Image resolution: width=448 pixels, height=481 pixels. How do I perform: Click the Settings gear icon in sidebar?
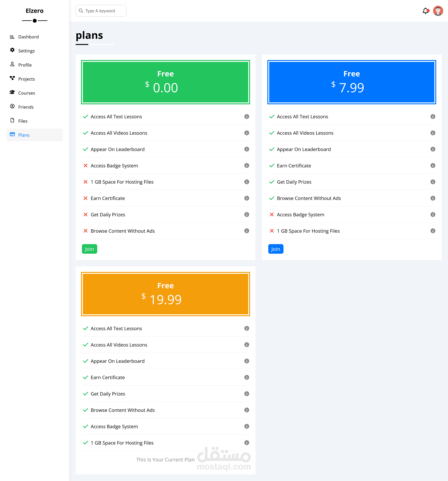click(12, 50)
